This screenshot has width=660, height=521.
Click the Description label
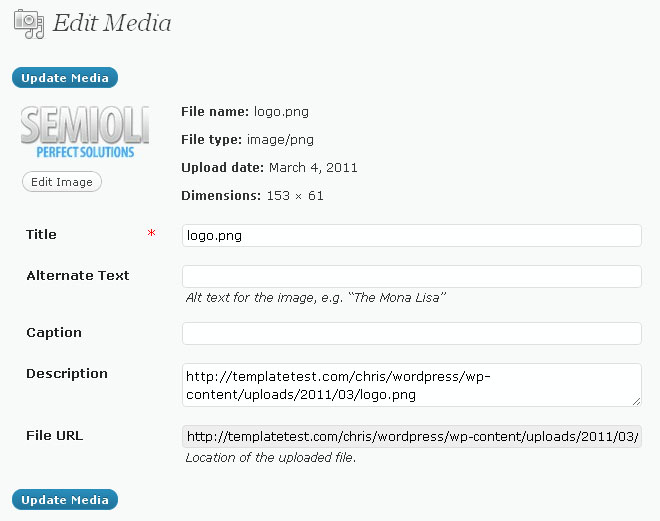(x=67, y=374)
